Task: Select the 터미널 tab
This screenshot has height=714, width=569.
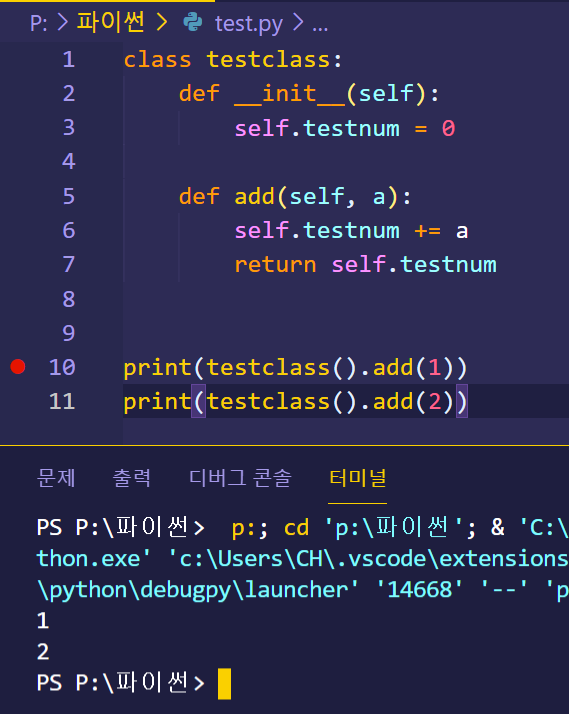Action: click(357, 478)
